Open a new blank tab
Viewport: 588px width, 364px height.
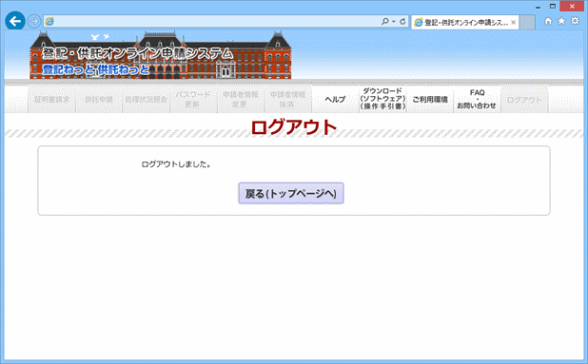[527, 23]
